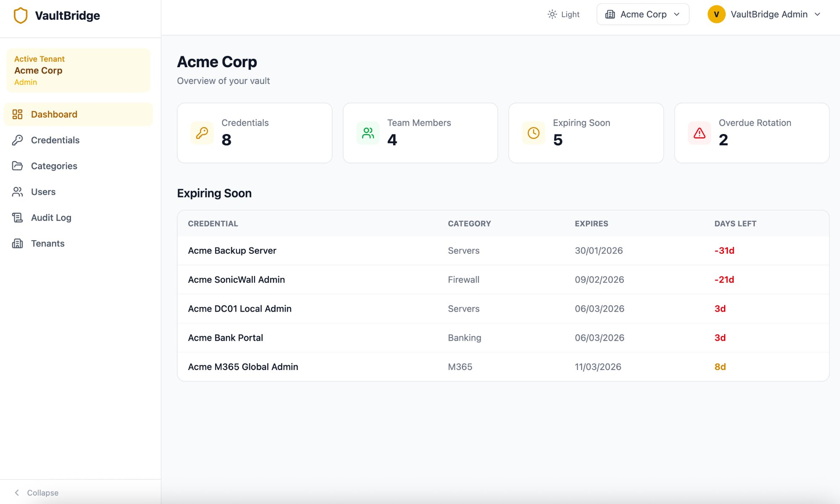
Task: Open the Acme Corp tenant selector dropdown
Action: 643,14
